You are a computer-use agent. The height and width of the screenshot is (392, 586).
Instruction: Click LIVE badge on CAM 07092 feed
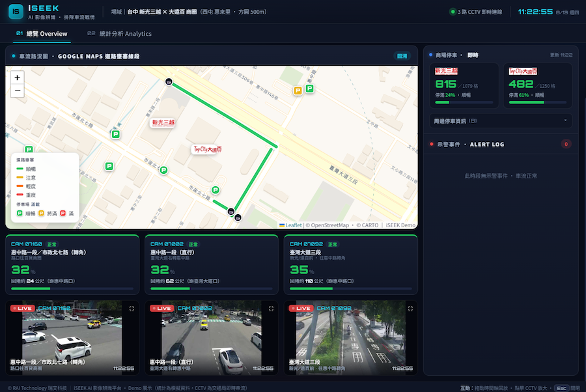coord(301,308)
